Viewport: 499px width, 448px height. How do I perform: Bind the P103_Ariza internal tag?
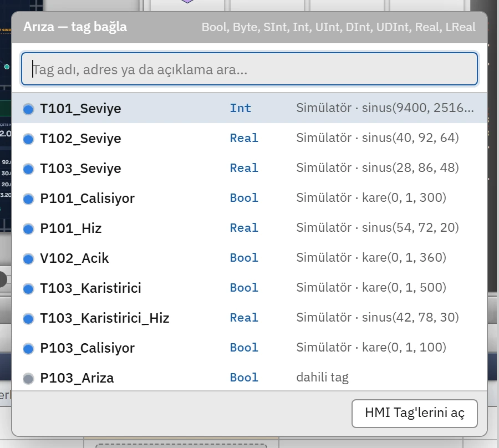(x=249, y=378)
